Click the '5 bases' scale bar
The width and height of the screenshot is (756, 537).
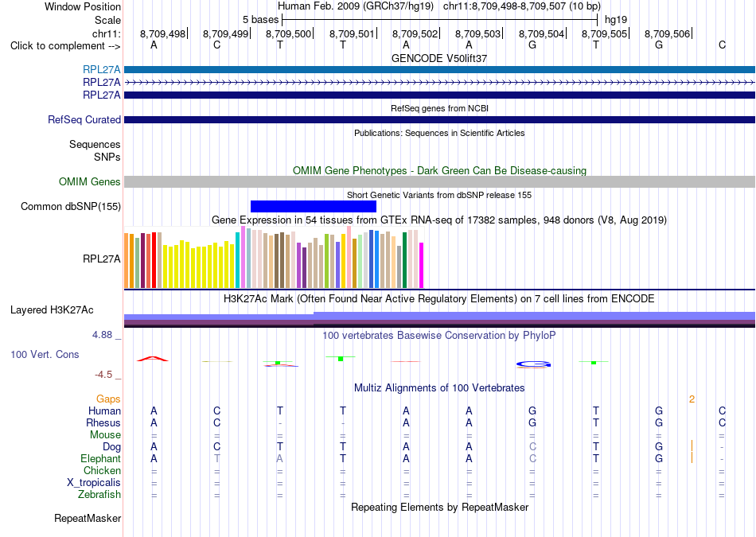click(x=440, y=20)
